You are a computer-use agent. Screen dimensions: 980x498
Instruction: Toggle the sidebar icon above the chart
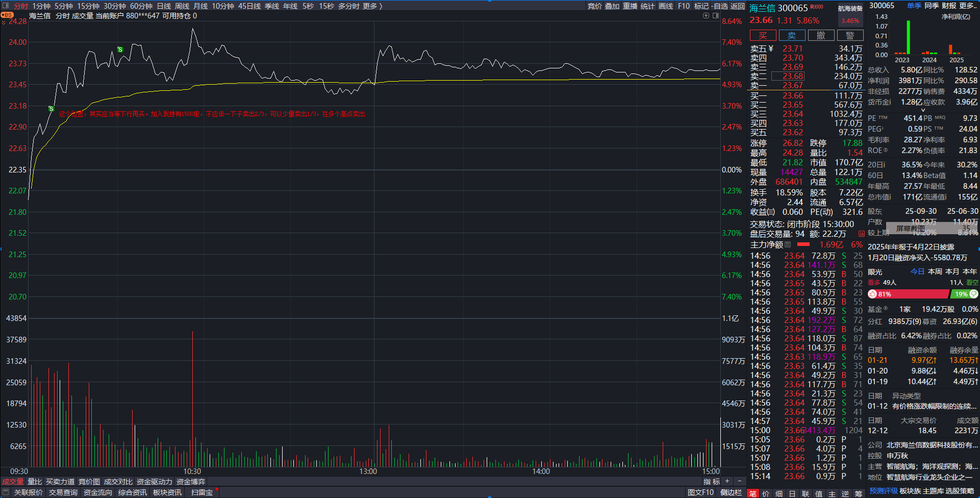click(x=716, y=16)
